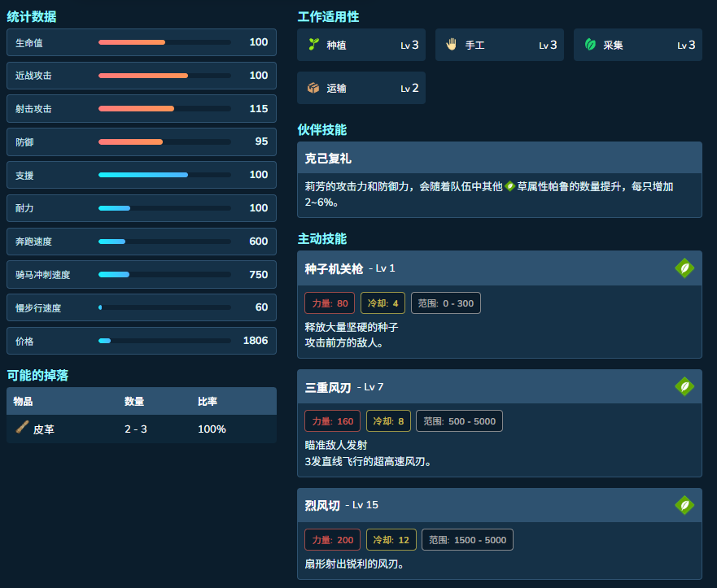
Task: Click the 冷却: 12 badge
Action: (391, 539)
